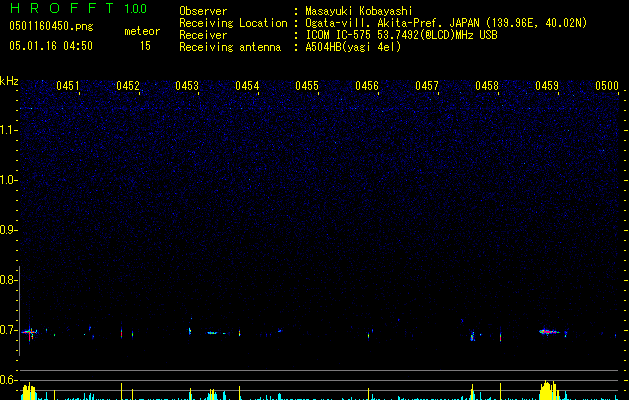Click the meteor echo at the 0450 start
Image resolution: width=629 pixels, height=400 pixels.
point(30,332)
